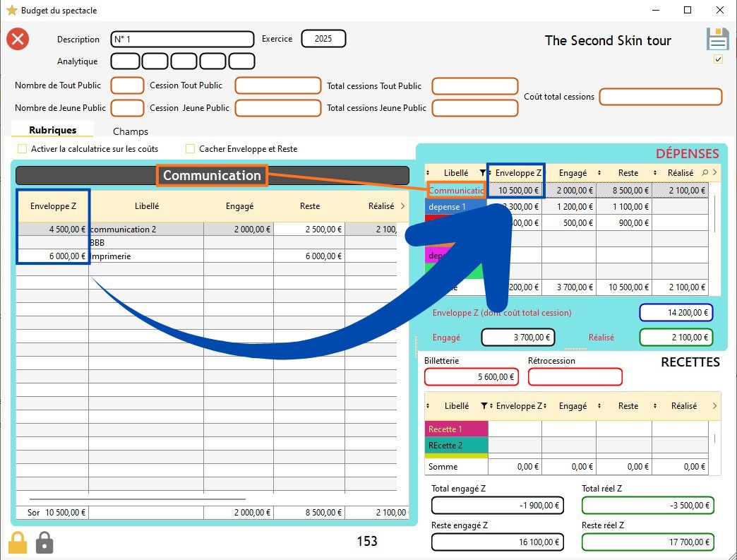Toggle the small checkbox under the save icon

click(x=718, y=59)
